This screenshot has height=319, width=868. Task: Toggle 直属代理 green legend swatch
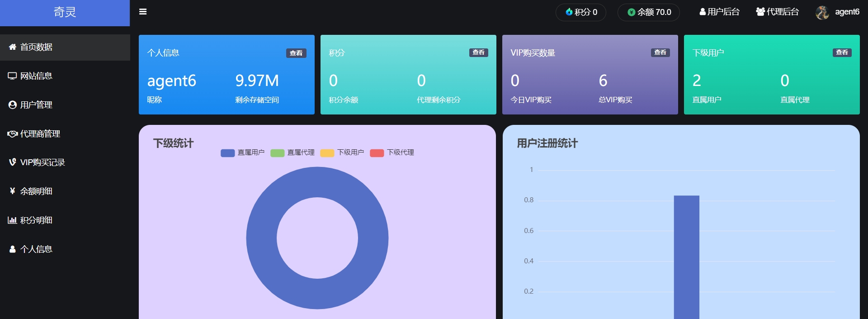pos(277,153)
